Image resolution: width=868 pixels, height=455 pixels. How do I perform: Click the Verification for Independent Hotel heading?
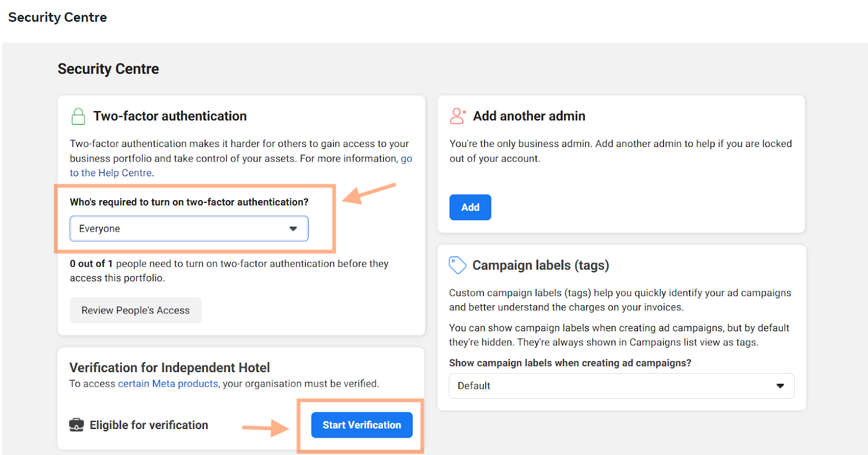(x=169, y=368)
